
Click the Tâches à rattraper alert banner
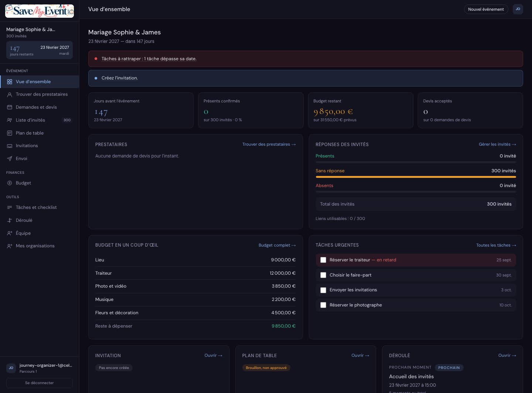coord(306,59)
